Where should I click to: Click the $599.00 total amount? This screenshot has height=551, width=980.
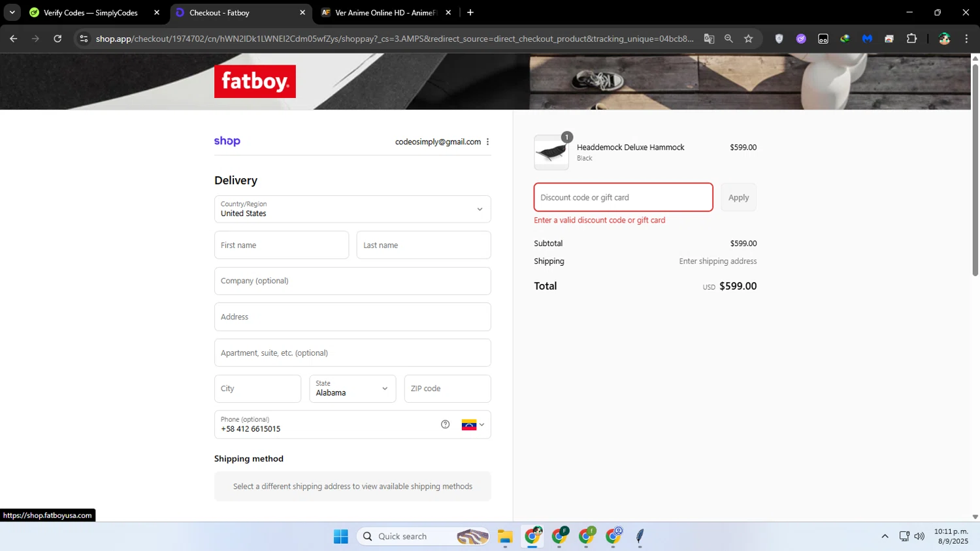[738, 286]
